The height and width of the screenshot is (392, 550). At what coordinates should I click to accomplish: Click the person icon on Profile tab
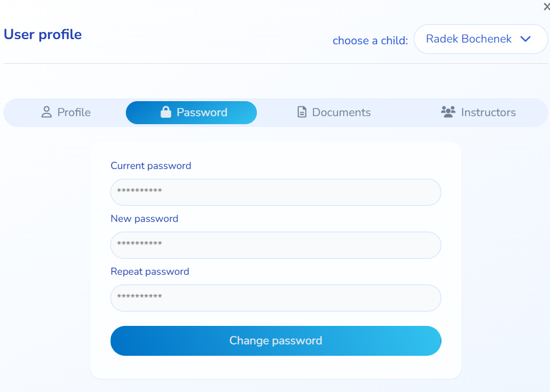(47, 112)
